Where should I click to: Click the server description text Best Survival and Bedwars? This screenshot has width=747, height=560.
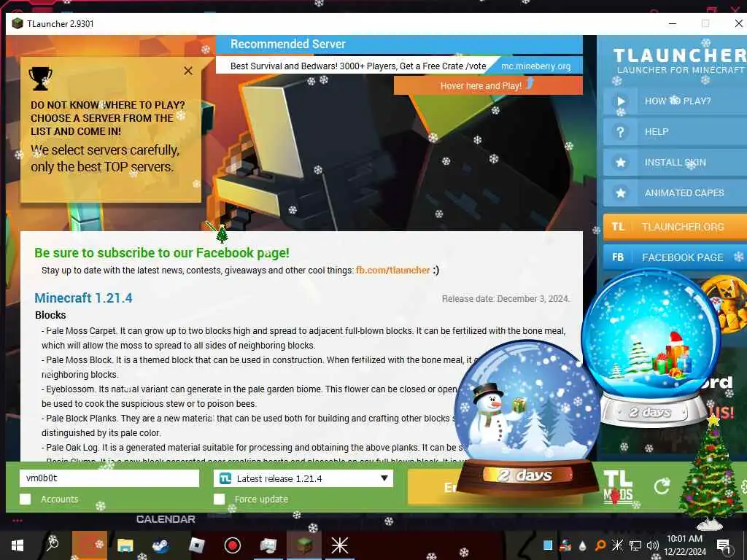click(x=357, y=66)
